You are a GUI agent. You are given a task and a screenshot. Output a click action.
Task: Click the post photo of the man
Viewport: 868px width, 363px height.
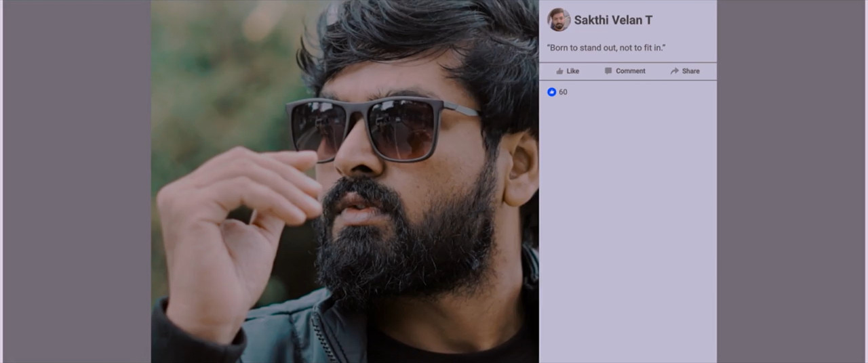point(344,181)
